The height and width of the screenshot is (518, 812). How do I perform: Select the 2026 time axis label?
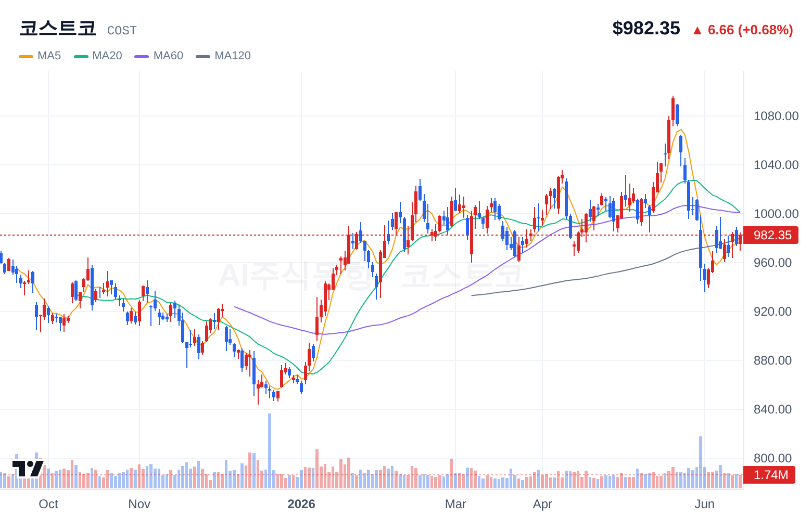point(301,504)
